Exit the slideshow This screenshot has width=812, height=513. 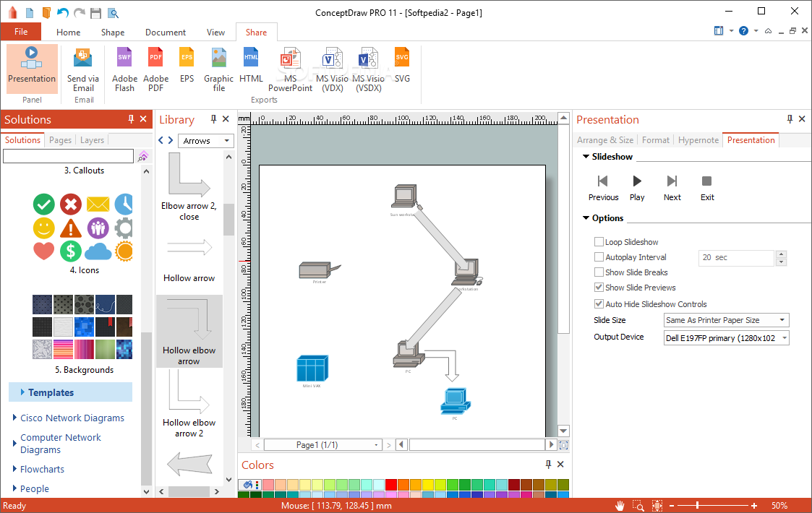pyautogui.click(x=707, y=188)
